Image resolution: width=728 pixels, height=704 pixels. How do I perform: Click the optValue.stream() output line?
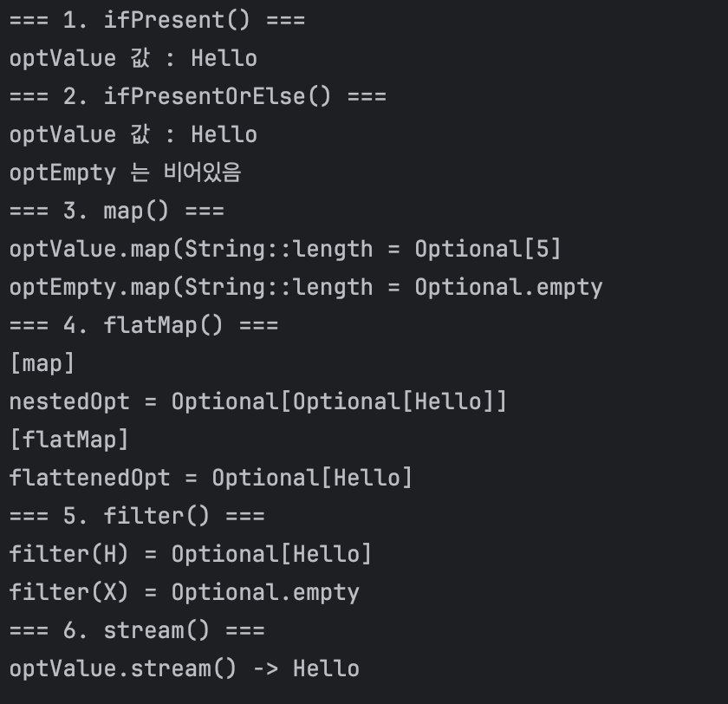pyautogui.click(x=184, y=668)
